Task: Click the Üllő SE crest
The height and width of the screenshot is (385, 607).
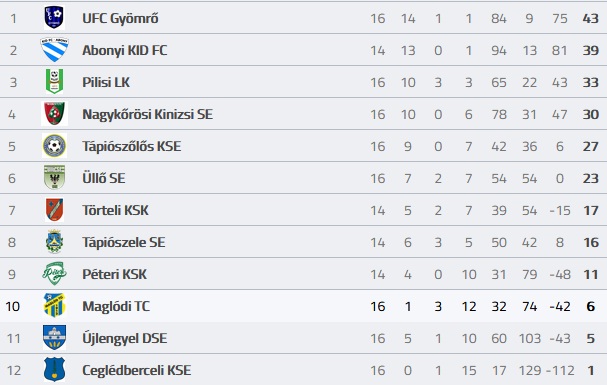Action: point(54,177)
